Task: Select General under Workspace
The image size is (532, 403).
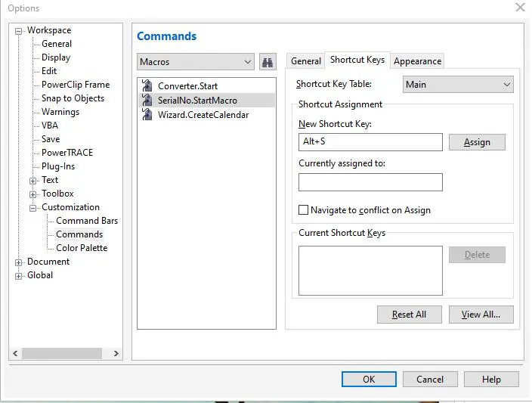Action: pos(57,44)
